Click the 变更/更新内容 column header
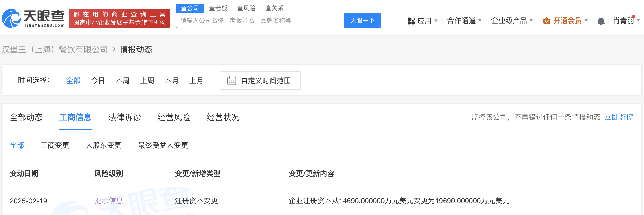Viewport: 644px width, 215px height. 311,174
